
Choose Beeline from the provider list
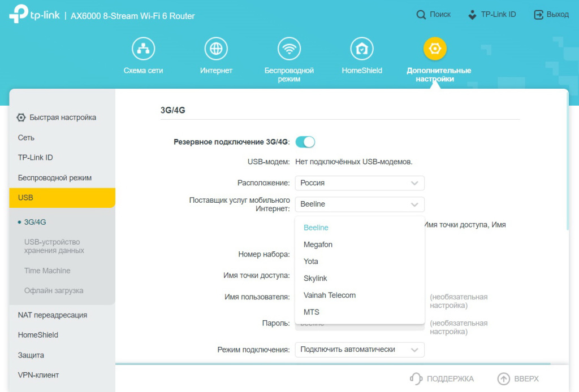[360, 228]
